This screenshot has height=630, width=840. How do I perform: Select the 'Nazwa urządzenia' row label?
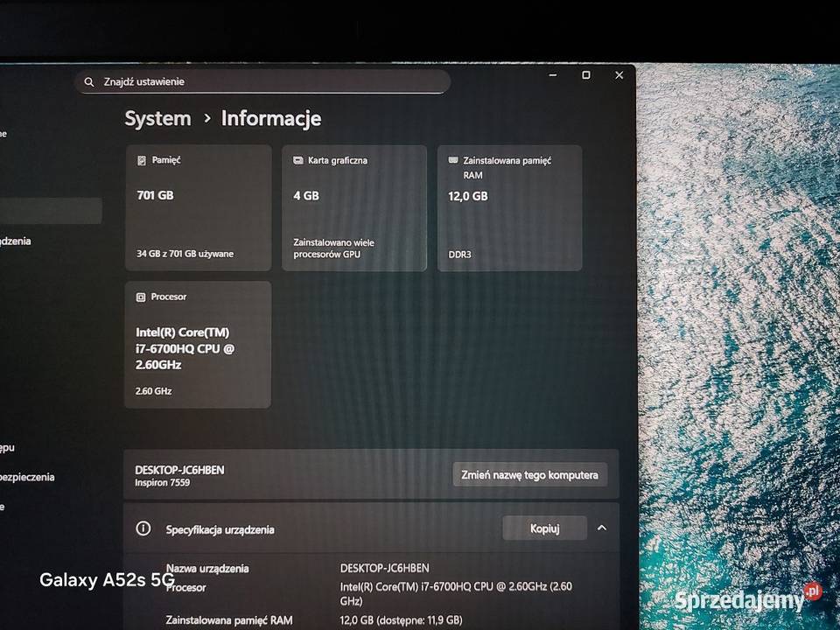[207, 569]
